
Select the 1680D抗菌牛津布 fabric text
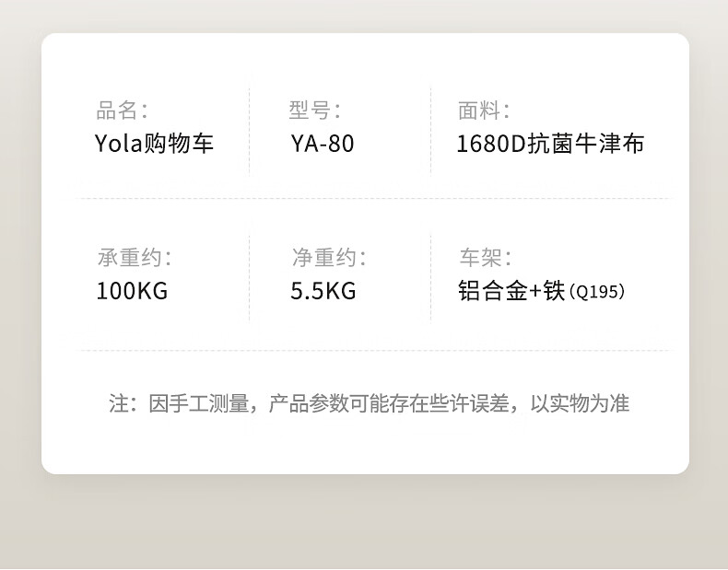click(550, 144)
